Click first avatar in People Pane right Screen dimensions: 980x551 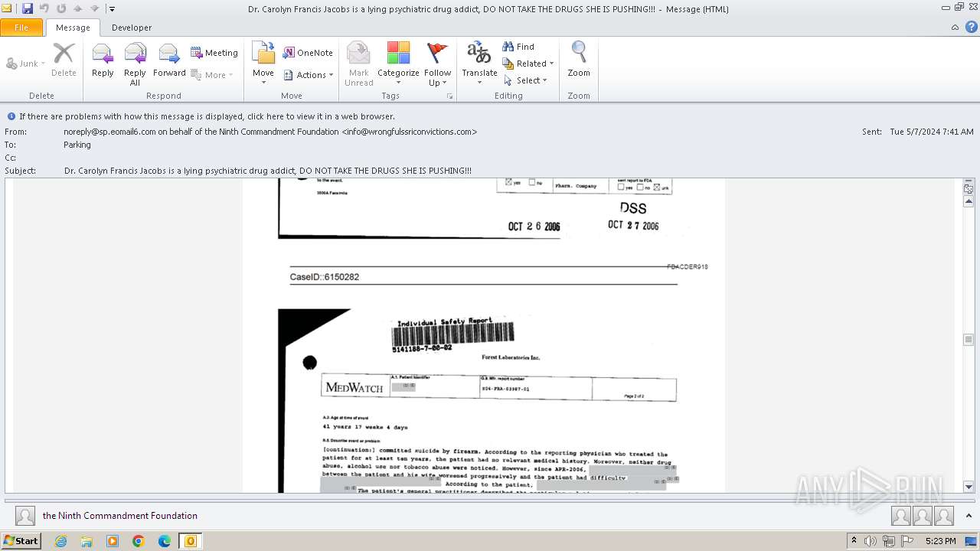[901, 516]
